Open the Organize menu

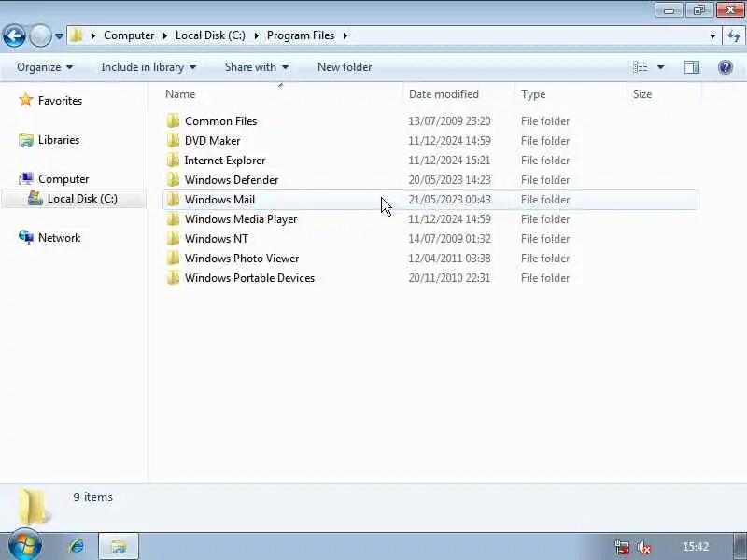[45, 67]
